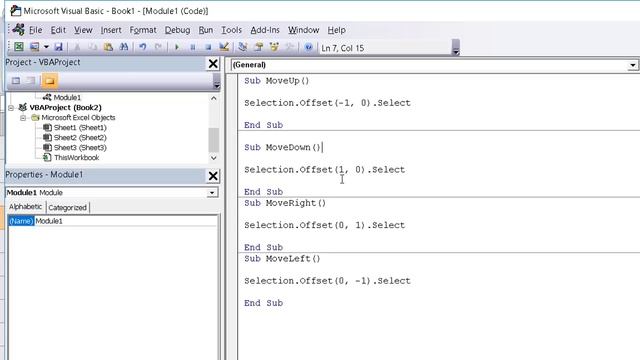640x360 pixels.
Task: Open Project panel toolbar options arrow
Action: 216,82
